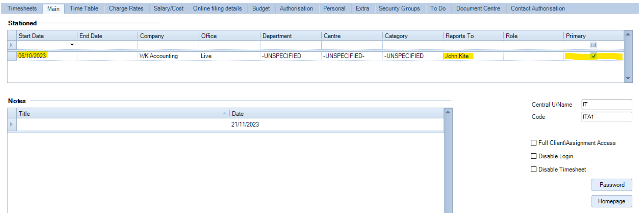
Task: Click the -UNSPECIFIED- Centre cell
Action: pyautogui.click(x=352, y=56)
